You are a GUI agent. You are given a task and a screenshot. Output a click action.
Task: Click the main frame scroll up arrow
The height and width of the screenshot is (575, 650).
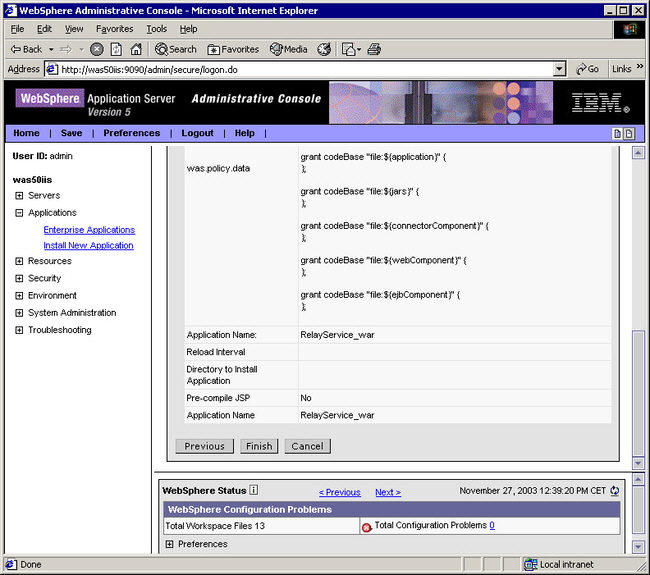click(638, 153)
